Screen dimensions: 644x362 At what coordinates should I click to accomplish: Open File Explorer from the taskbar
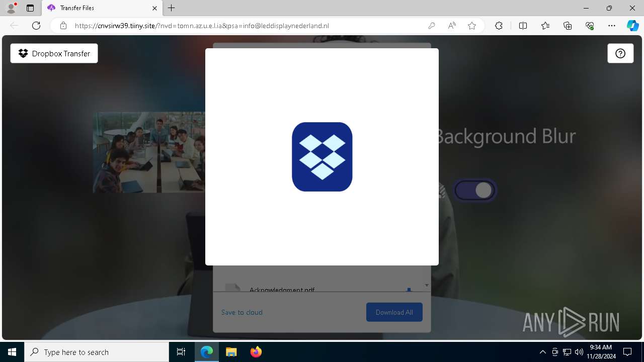point(231,352)
